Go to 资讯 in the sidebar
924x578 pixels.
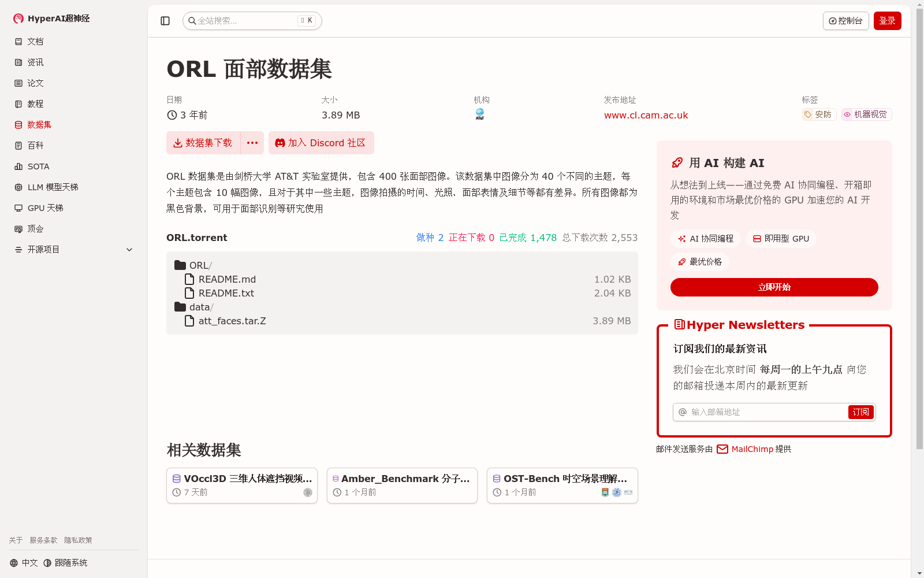click(35, 62)
